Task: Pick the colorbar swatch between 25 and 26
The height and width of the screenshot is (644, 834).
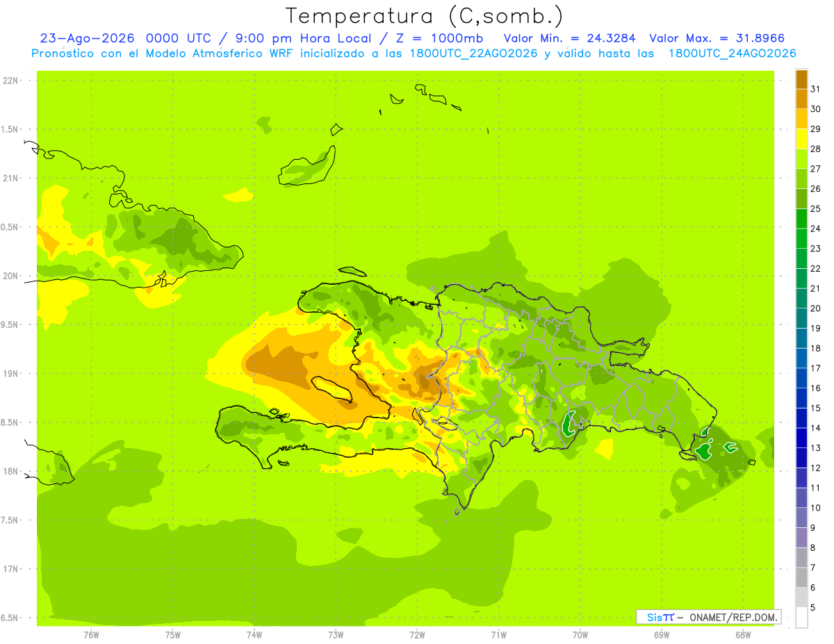Action: click(x=801, y=199)
